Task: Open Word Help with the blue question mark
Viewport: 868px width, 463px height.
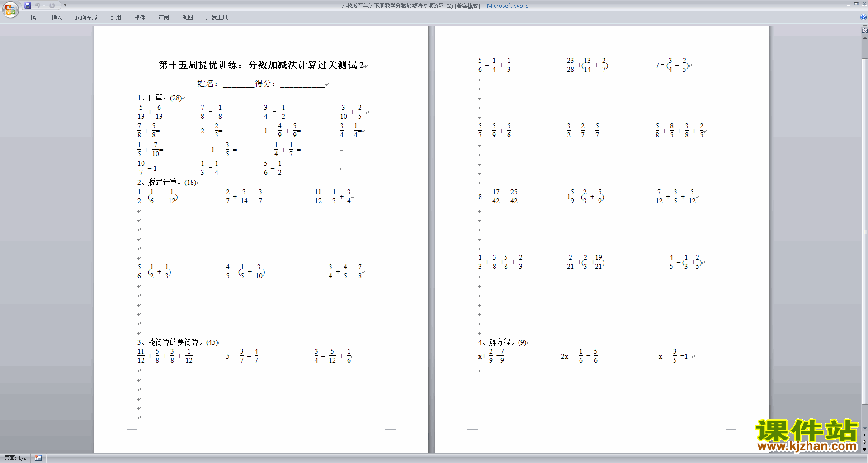Action: [x=863, y=17]
